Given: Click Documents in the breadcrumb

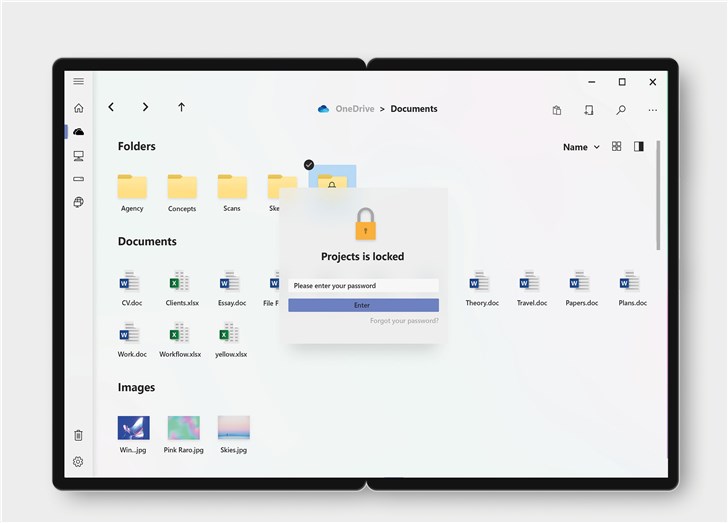Looking at the screenshot, I should pyautogui.click(x=414, y=109).
